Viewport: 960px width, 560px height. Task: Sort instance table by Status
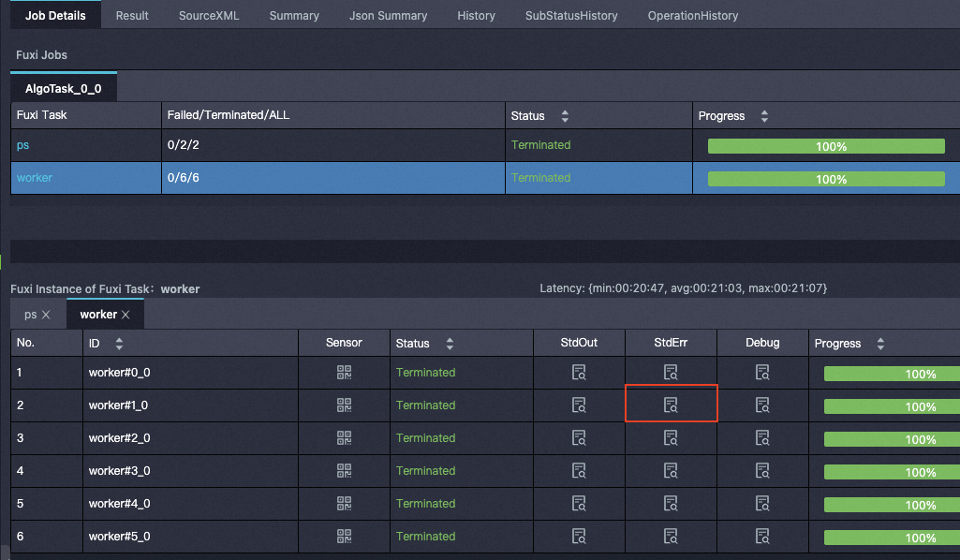(450, 344)
